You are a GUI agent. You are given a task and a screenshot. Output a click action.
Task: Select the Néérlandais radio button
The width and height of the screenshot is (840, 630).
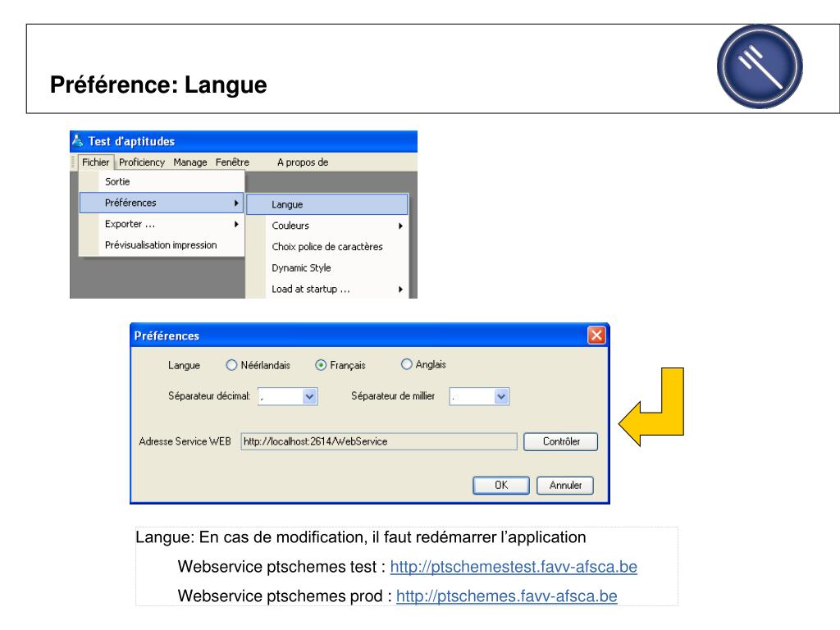(231, 365)
